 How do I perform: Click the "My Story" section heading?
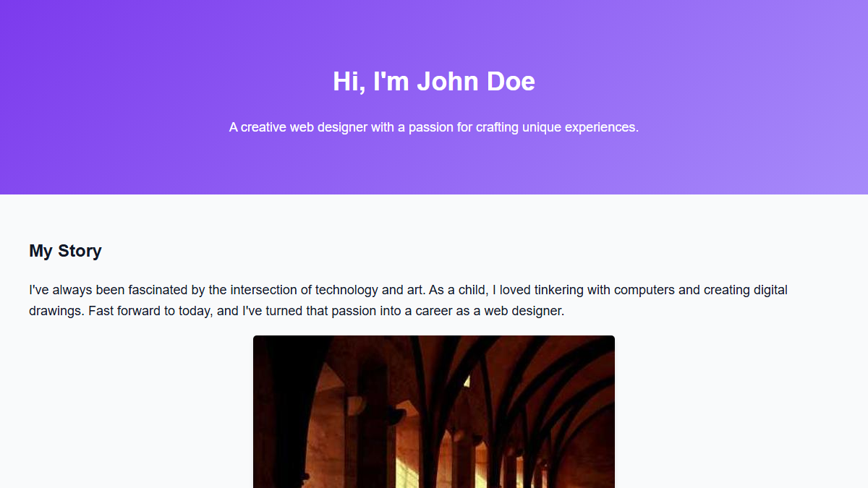65,251
